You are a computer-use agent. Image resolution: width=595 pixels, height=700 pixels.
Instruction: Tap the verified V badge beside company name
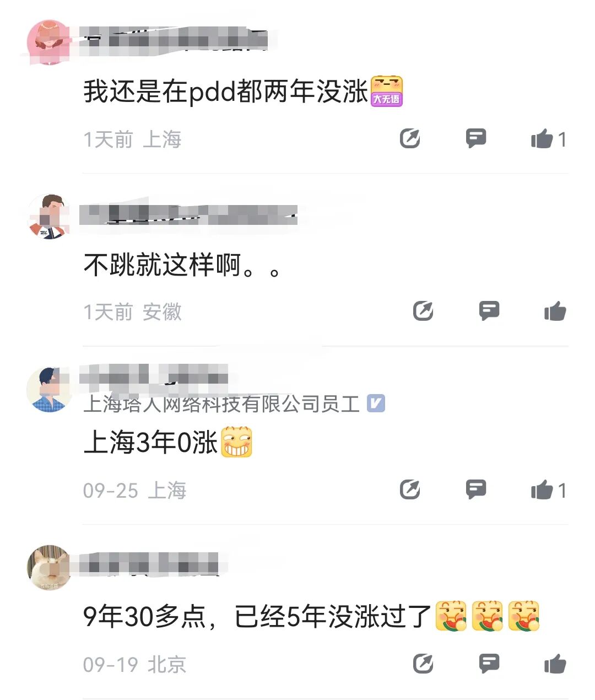[x=376, y=403]
